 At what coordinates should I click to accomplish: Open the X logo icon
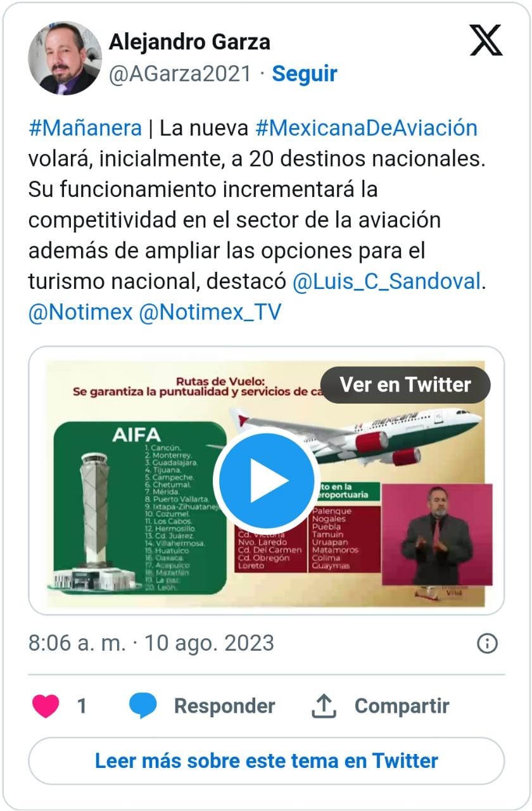pos(486,41)
